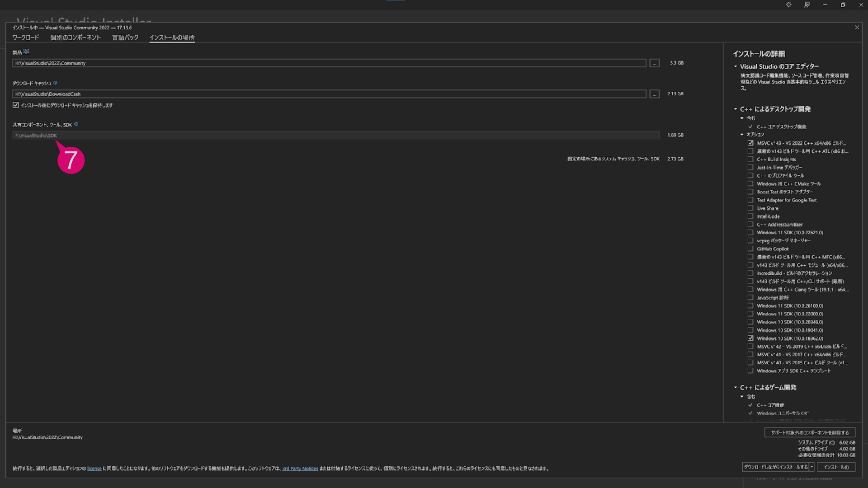This screenshot has height=488, width=868.
Task: Click the loading spinner icon beside 製品
Action: pos(26,52)
